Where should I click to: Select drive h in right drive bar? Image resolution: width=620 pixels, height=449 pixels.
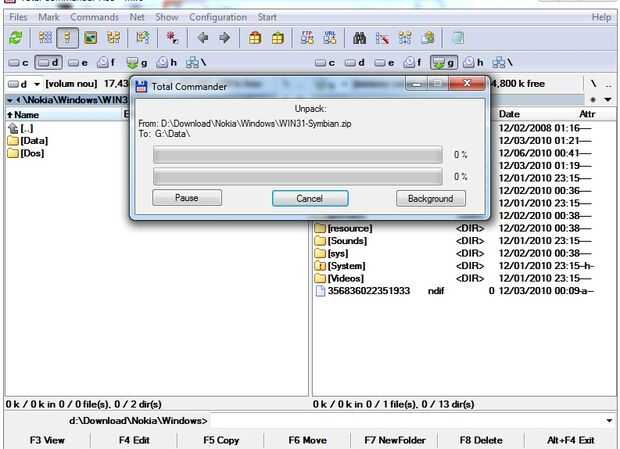pos(473,62)
